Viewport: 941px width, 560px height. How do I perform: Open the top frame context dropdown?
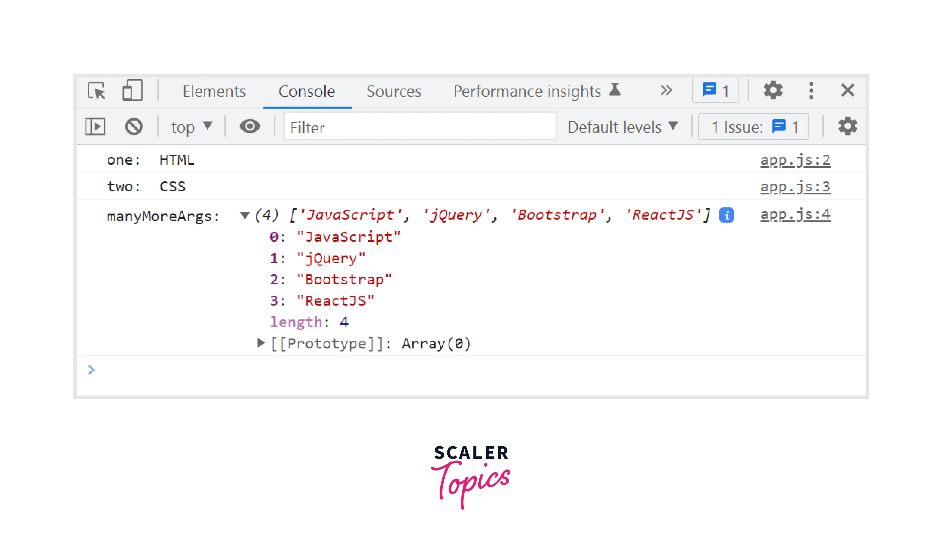click(191, 126)
